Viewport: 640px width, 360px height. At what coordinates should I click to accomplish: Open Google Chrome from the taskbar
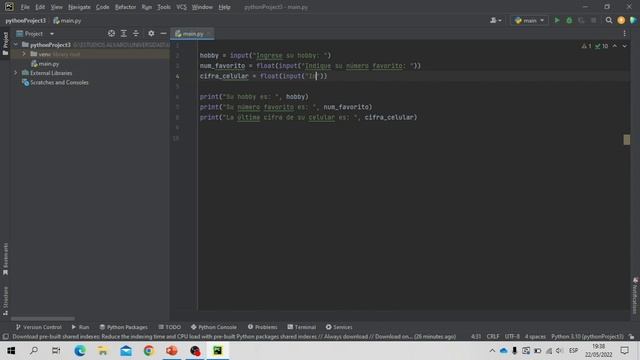pyautogui.click(x=149, y=351)
